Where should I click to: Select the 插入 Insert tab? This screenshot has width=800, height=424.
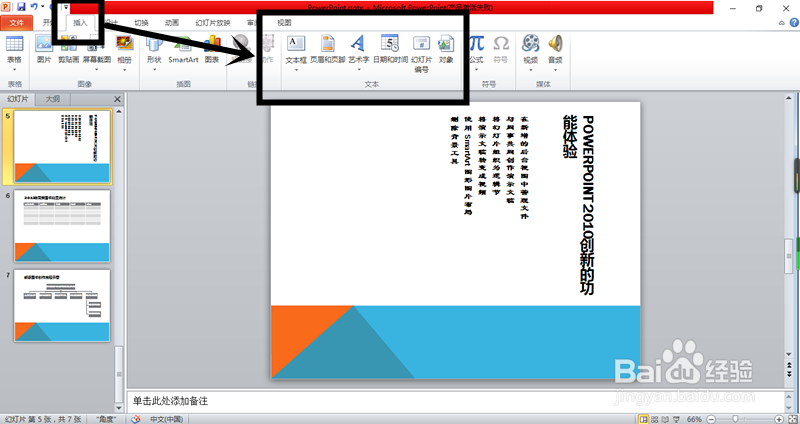[x=81, y=22]
